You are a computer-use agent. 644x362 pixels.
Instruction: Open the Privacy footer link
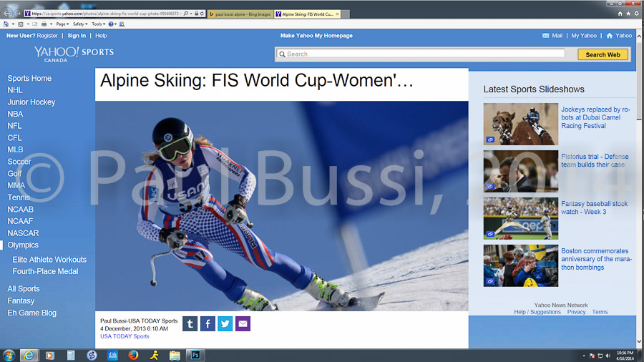(x=576, y=312)
